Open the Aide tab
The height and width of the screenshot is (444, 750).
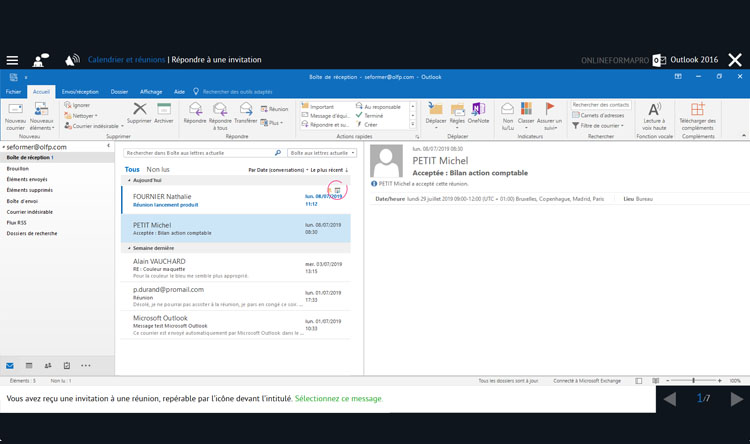179,91
